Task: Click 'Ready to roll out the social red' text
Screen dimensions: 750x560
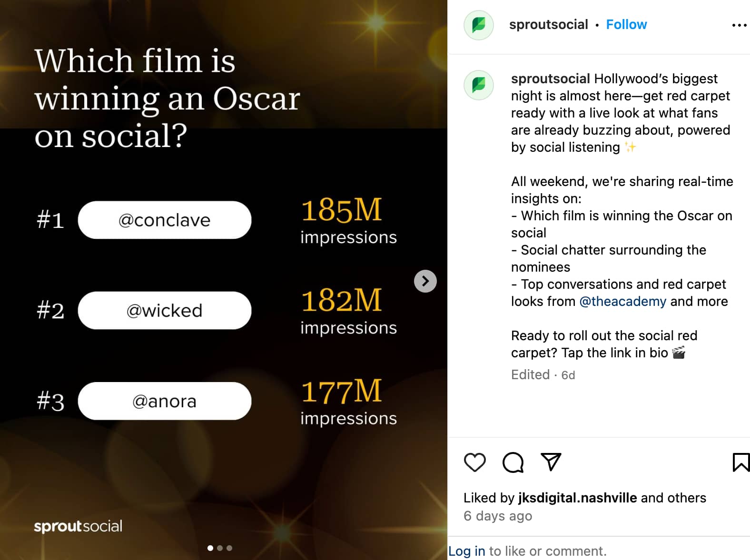Action: (604, 335)
